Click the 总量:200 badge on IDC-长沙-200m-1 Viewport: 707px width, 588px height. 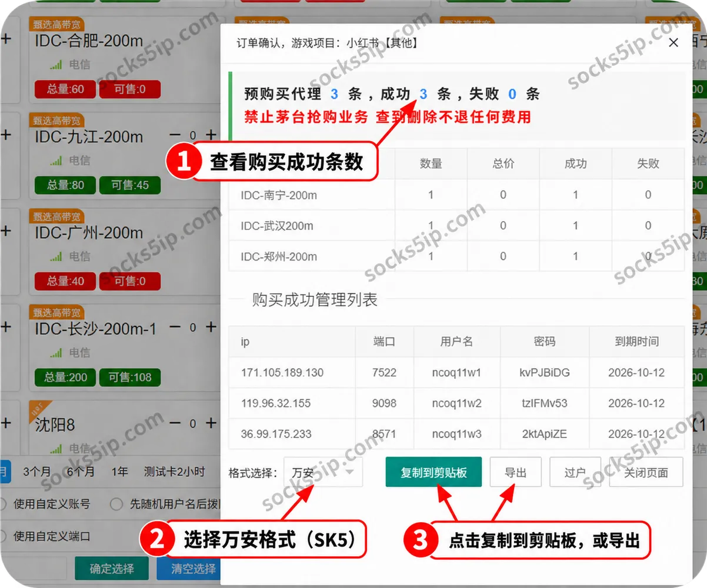tap(65, 377)
